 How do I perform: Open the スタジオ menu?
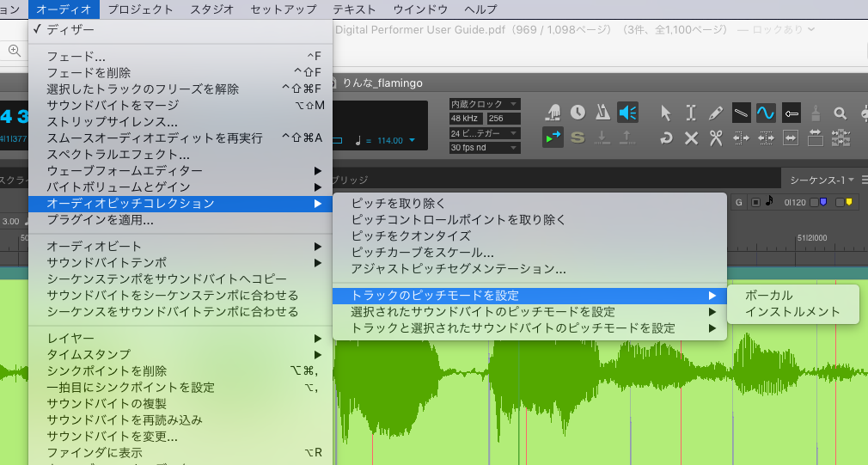[x=212, y=9]
